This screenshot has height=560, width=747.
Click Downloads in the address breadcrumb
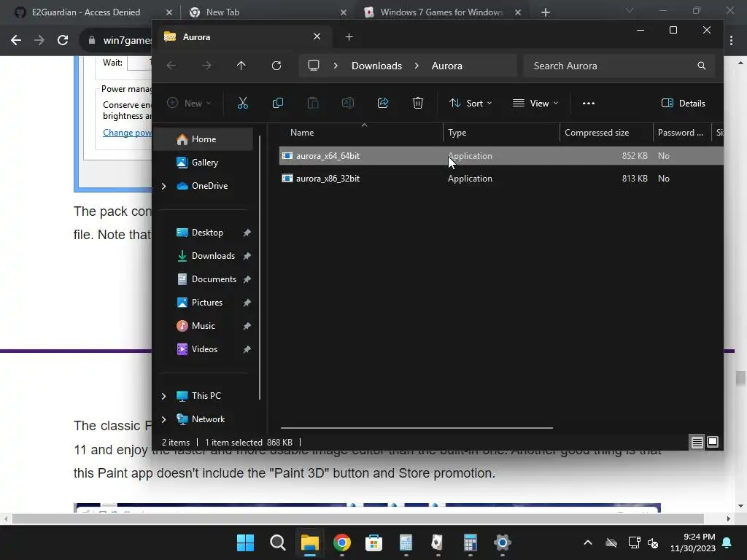(377, 66)
